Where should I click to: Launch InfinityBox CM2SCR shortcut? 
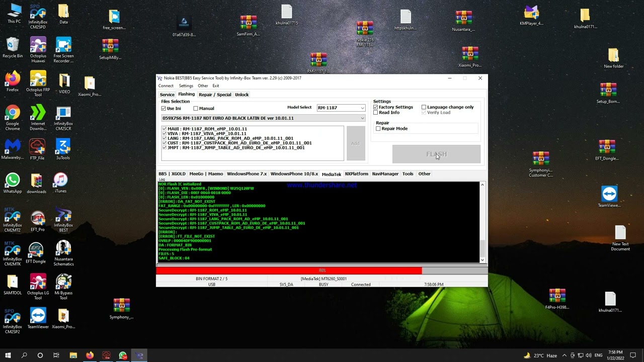click(63, 118)
